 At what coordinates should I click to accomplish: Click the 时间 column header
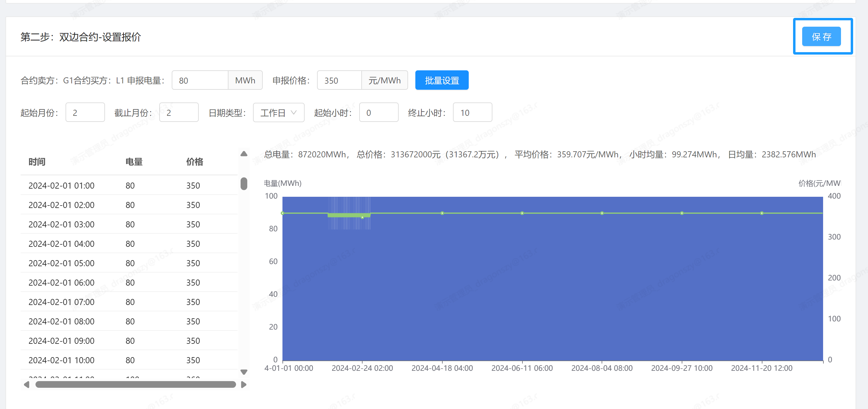pos(37,162)
